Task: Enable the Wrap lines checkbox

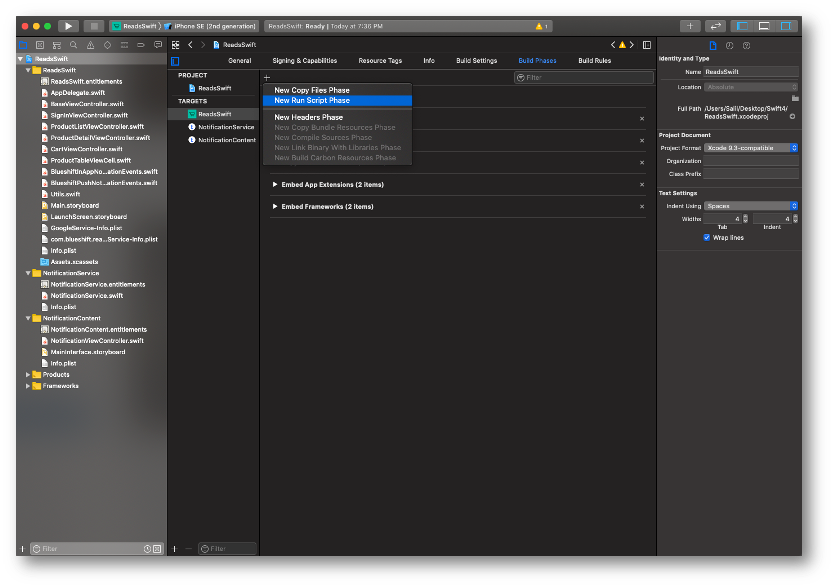Action: (707, 237)
